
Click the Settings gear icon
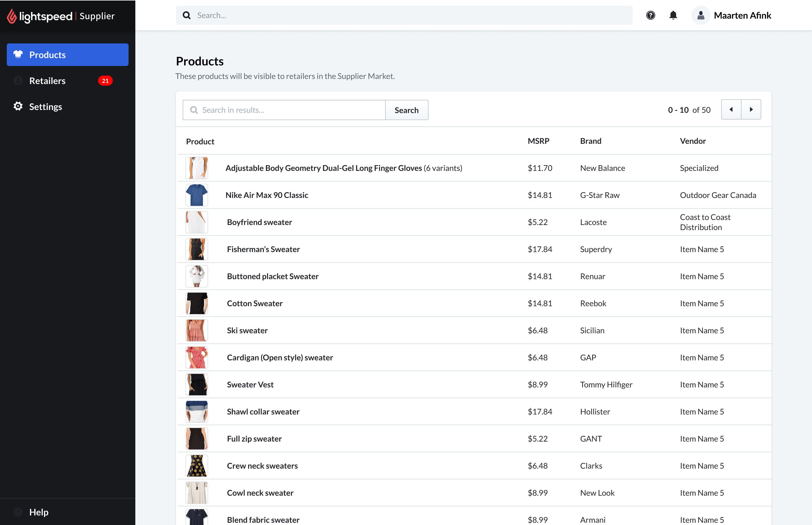coord(18,106)
